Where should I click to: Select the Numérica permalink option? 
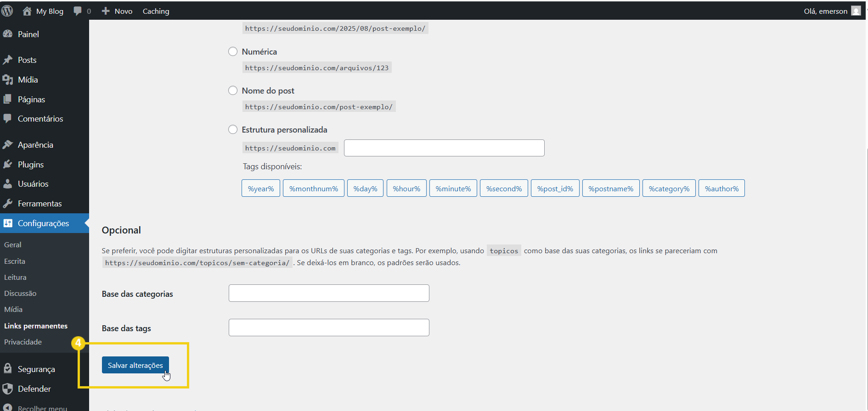tap(233, 52)
